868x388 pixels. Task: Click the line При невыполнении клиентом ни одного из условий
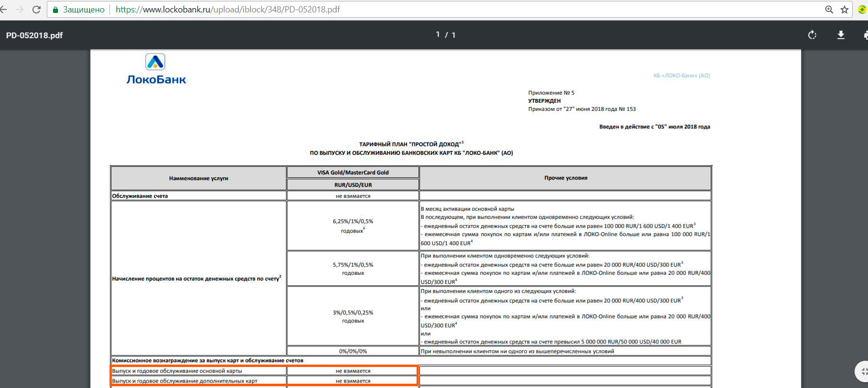(x=517, y=351)
